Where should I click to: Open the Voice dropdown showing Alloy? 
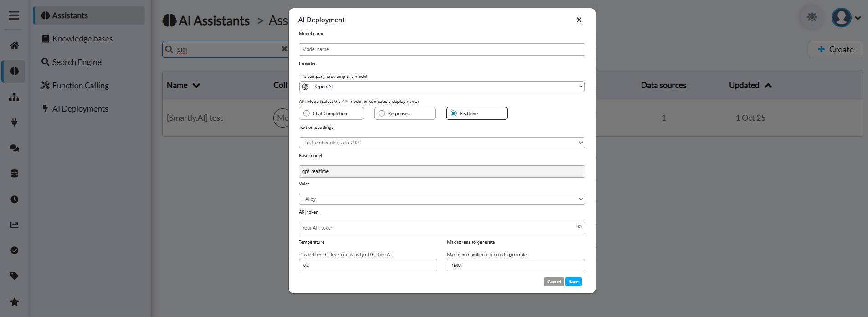tap(442, 199)
